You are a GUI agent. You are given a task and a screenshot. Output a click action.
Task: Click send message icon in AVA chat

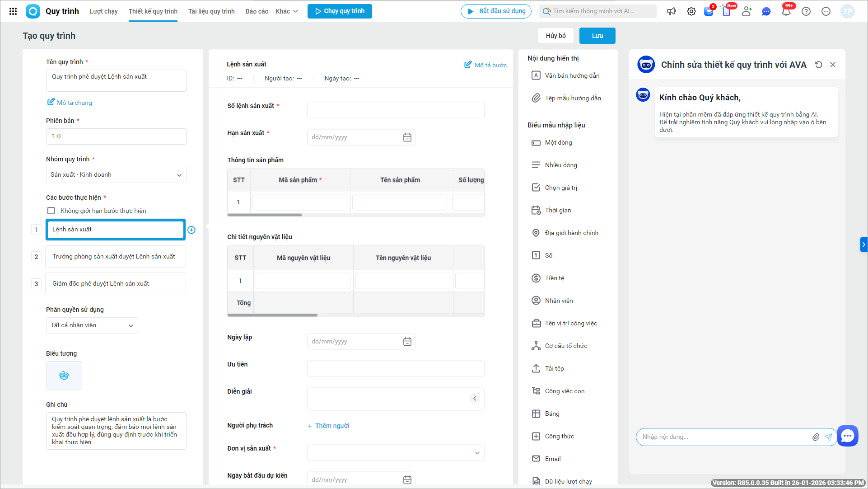point(828,437)
